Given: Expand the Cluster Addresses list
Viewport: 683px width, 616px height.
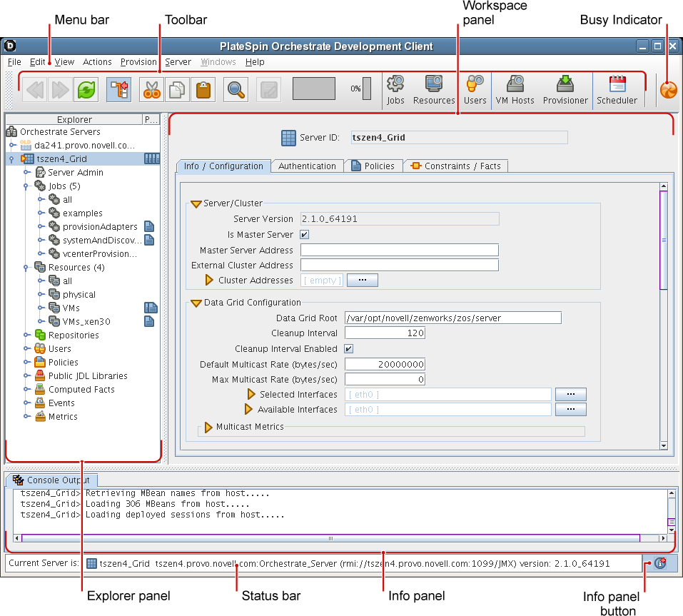Looking at the screenshot, I should (209, 280).
